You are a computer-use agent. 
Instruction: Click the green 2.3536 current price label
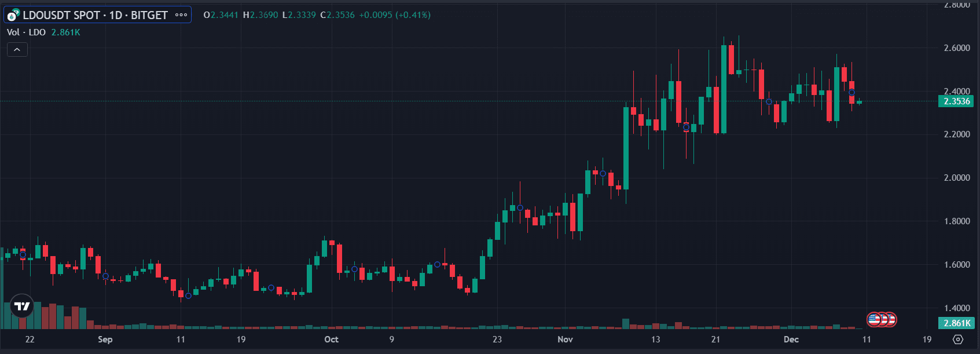point(956,101)
